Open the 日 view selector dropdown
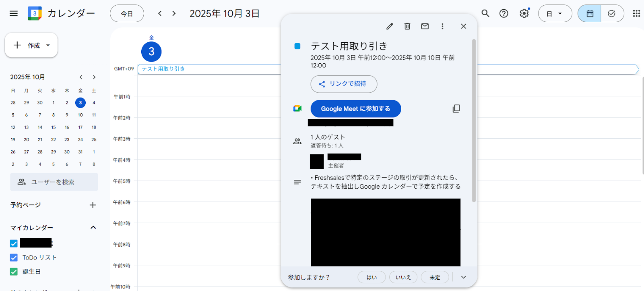644x291 pixels. 555,13
